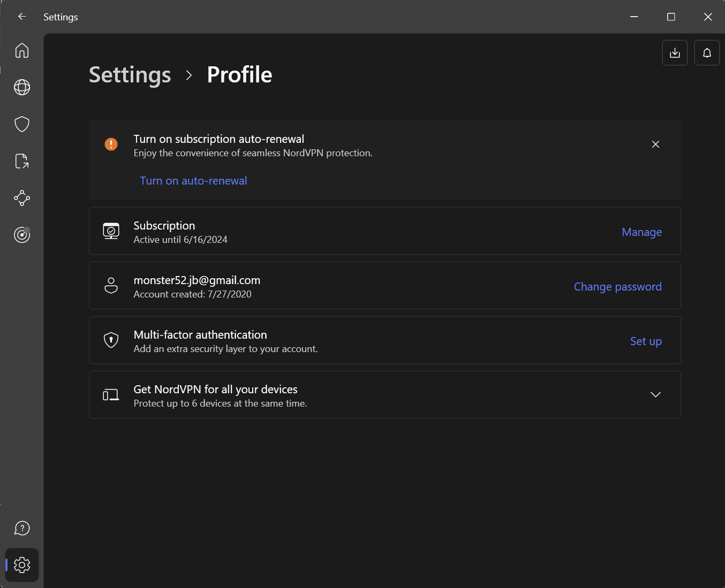Click the Multi-factor authentication title
The image size is (725, 588).
[x=200, y=335]
